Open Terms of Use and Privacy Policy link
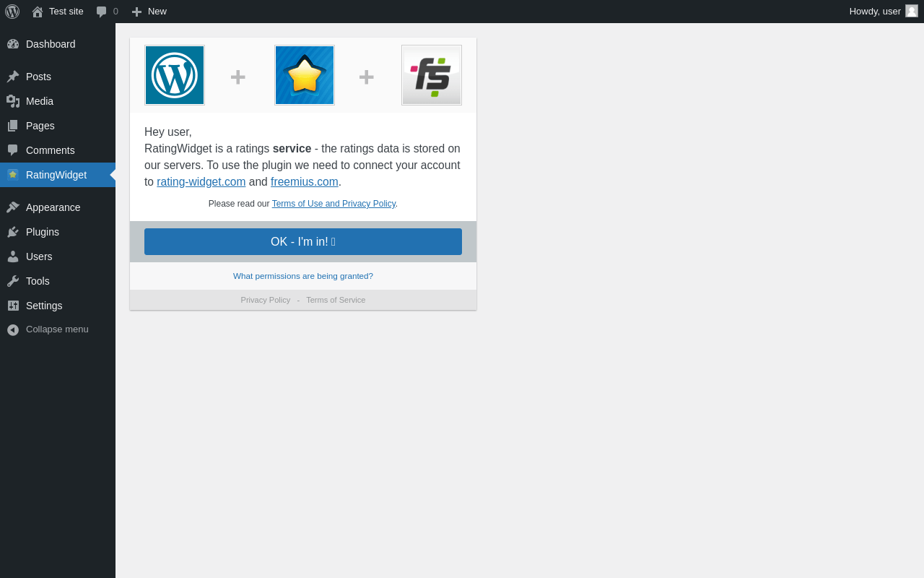Viewport: 924px width, 578px height. (x=334, y=204)
